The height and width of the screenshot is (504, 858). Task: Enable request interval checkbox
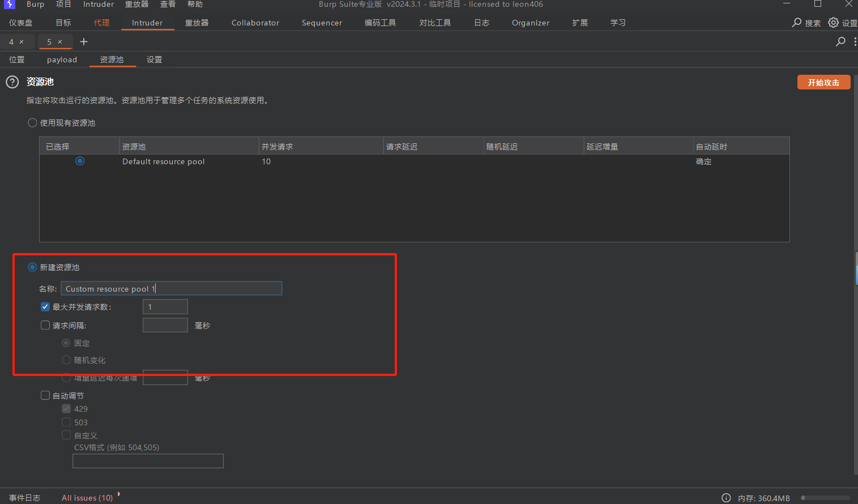tap(45, 326)
